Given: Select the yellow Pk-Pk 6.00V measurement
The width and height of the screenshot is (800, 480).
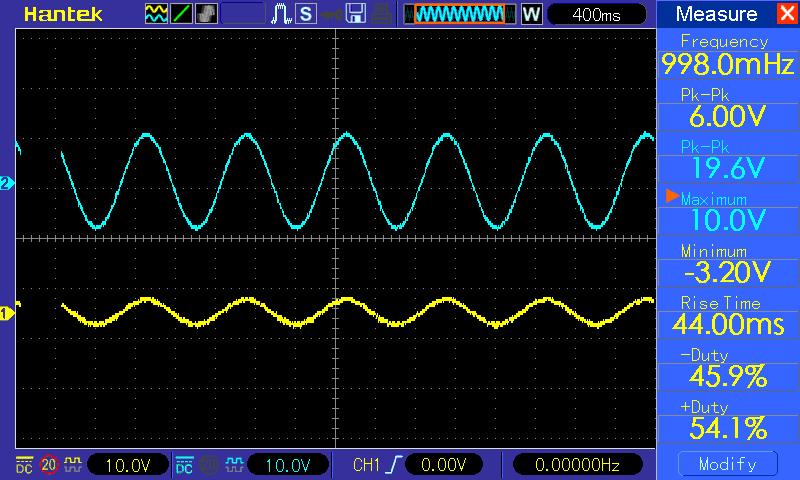Looking at the screenshot, I should click(728, 108).
